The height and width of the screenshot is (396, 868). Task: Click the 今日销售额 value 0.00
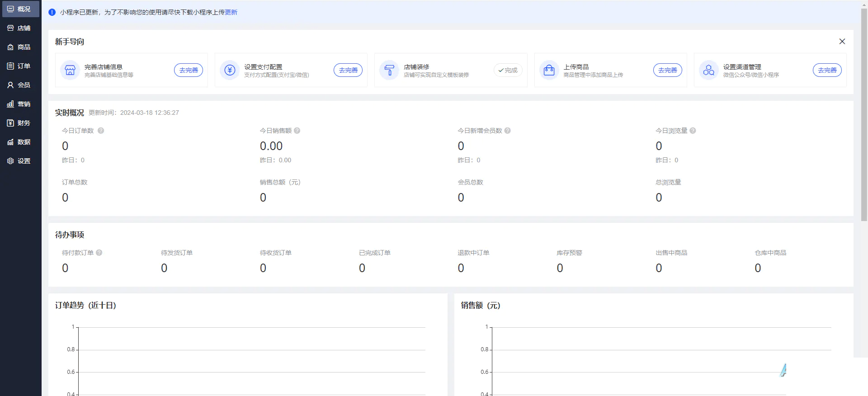click(271, 146)
